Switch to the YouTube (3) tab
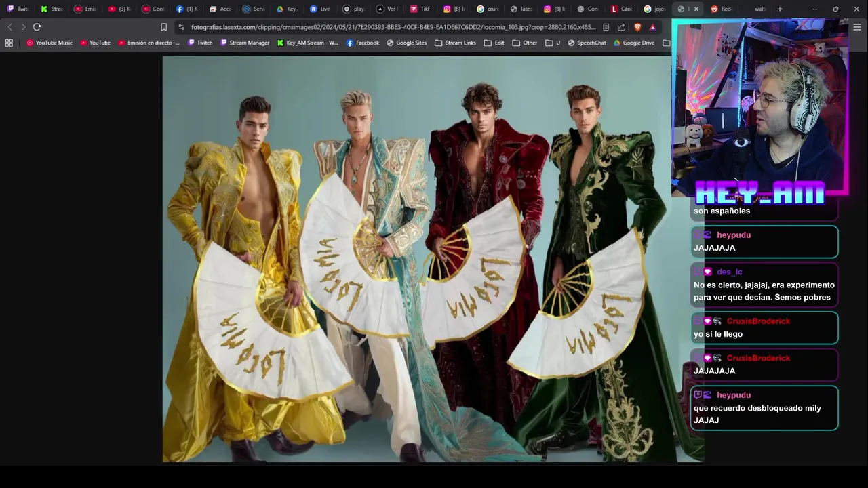 point(119,9)
